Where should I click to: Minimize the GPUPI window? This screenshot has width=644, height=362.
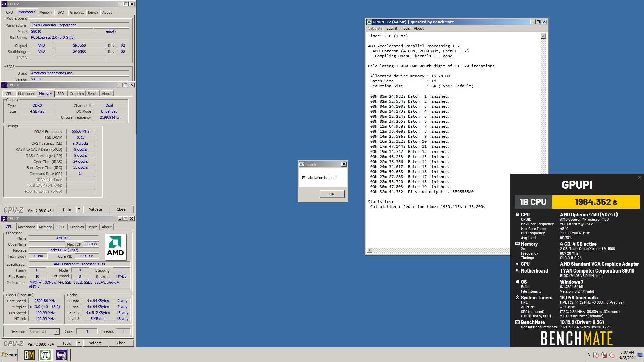pos(532,22)
